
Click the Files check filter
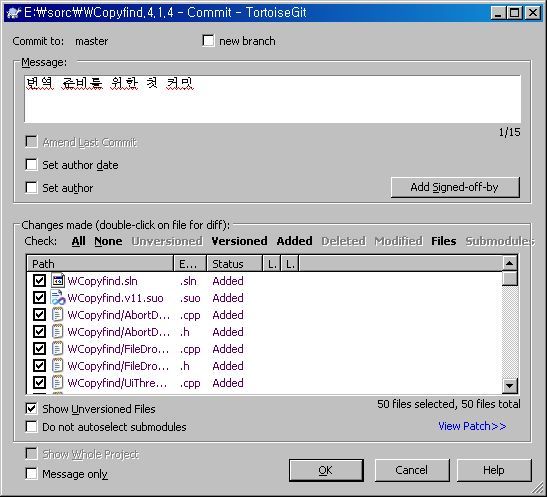tap(443, 241)
